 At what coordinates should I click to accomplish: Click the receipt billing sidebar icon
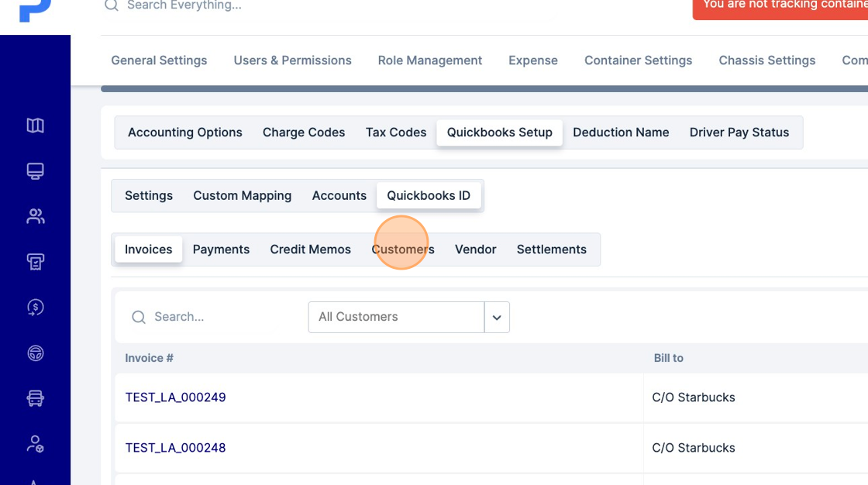coord(36,262)
